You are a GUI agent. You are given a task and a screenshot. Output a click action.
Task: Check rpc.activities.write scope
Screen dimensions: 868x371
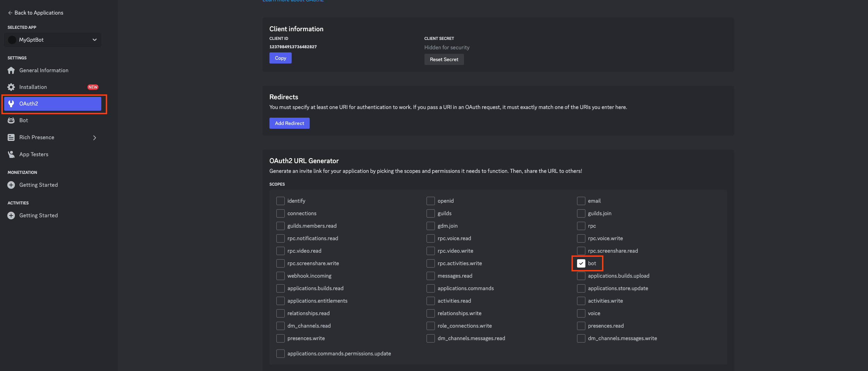(431, 263)
